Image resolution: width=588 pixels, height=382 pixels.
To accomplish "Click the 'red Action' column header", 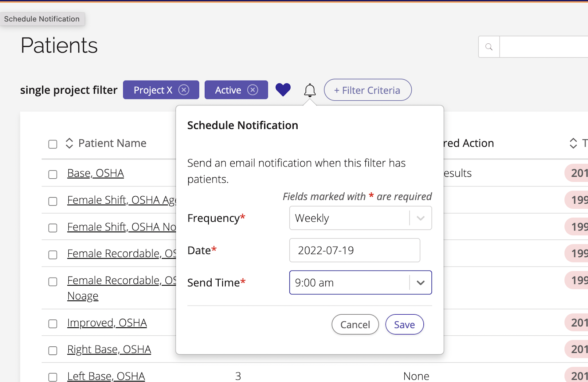I will [469, 143].
